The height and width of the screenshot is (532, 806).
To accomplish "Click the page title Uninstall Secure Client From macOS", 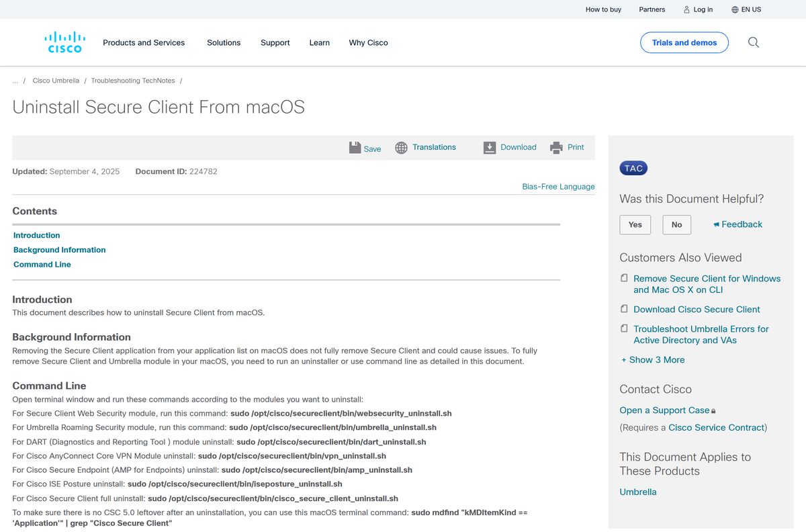I will click(x=159, y=107).
